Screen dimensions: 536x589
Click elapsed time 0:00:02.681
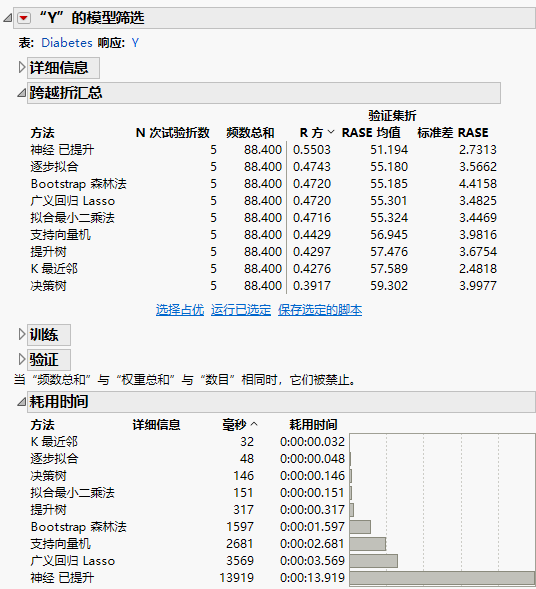point(313,544)
